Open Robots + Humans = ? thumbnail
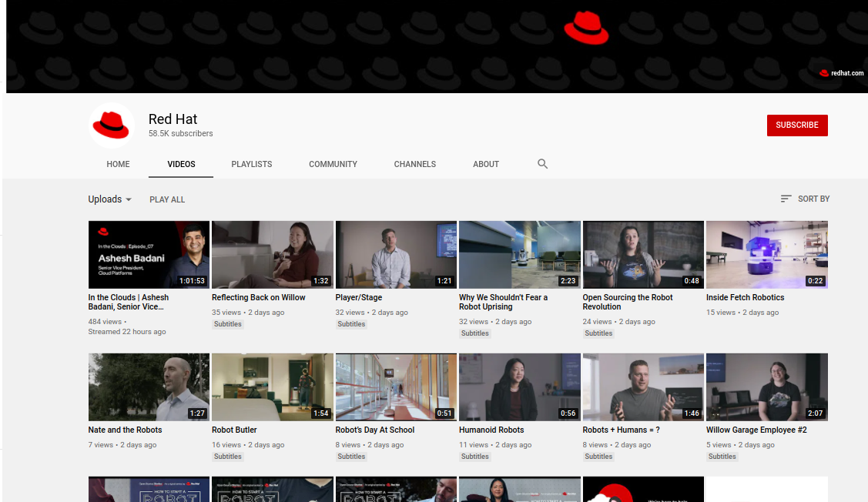Viewport: 868px width, 502px height. click(643, 387)
